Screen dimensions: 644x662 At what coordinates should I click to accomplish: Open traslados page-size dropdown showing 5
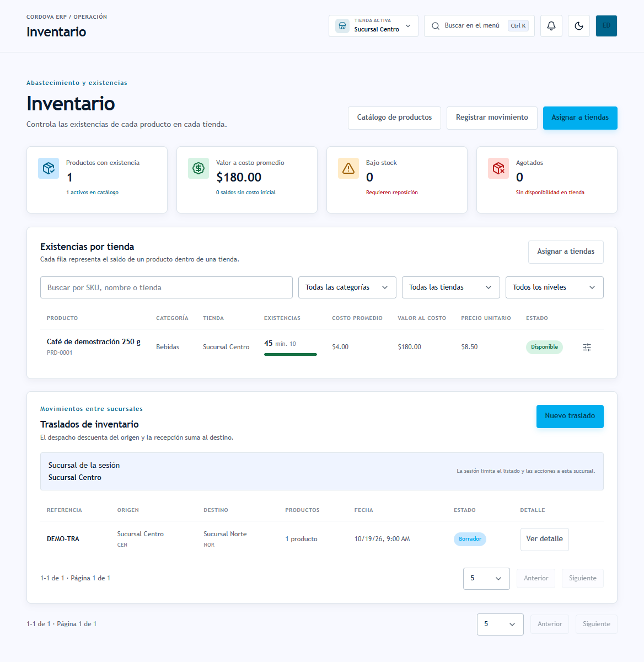pos(486,579)
